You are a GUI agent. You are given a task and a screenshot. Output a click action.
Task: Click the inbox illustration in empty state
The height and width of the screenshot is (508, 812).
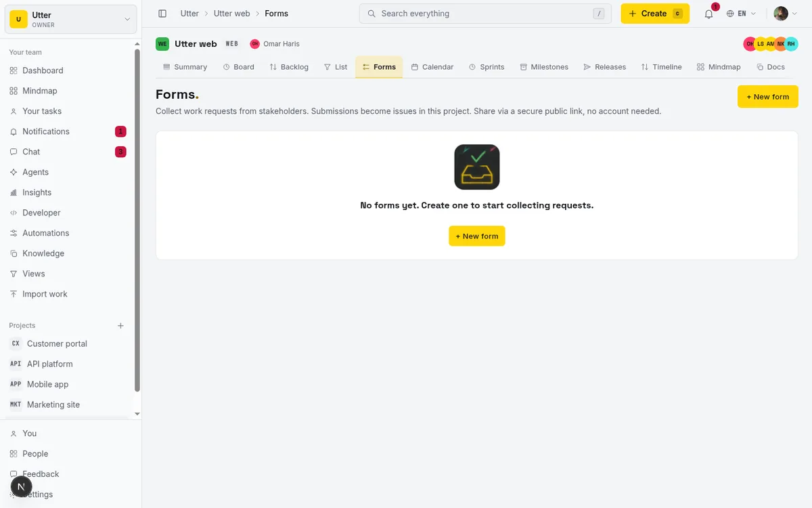pyautogui.click(x=477, y=167)
